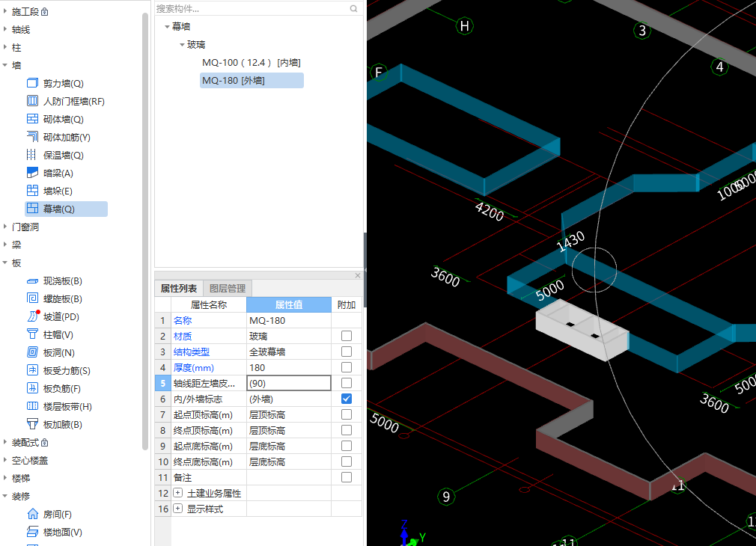The image size is (756, 546).
Task: Open the 属性列表 tab
Action: tap(180, 288)
